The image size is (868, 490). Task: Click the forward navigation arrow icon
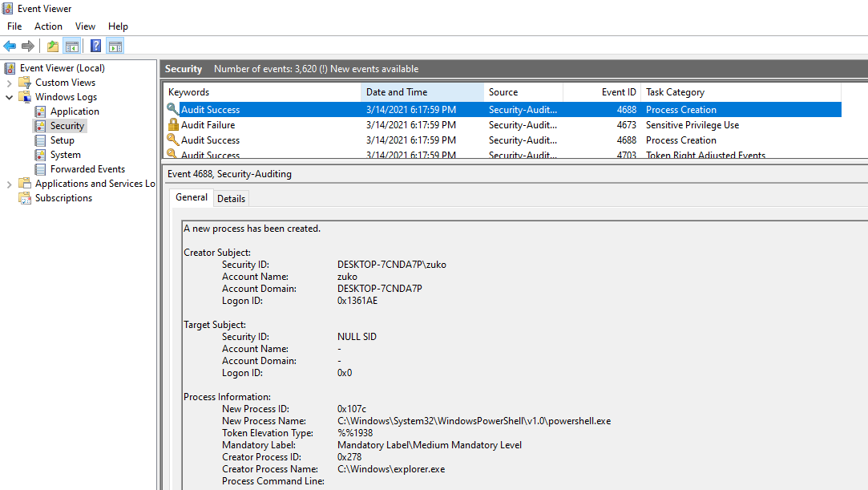(28, 46)
